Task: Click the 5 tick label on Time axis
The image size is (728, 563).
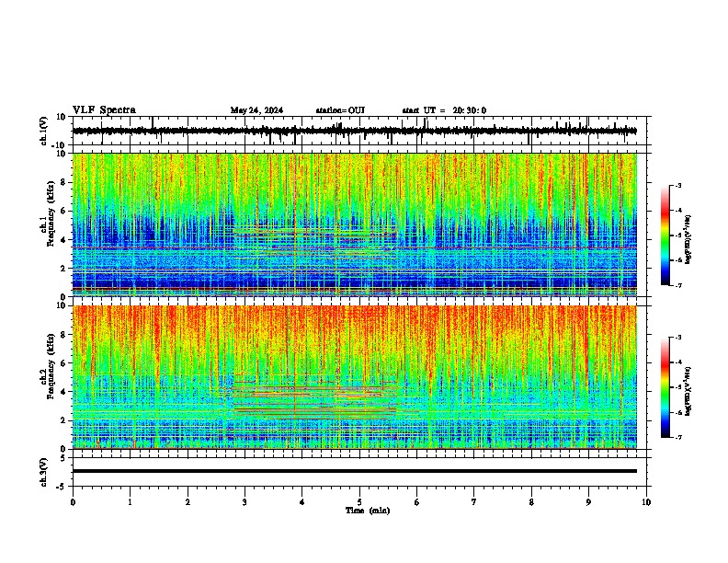Action: (359, 502)
